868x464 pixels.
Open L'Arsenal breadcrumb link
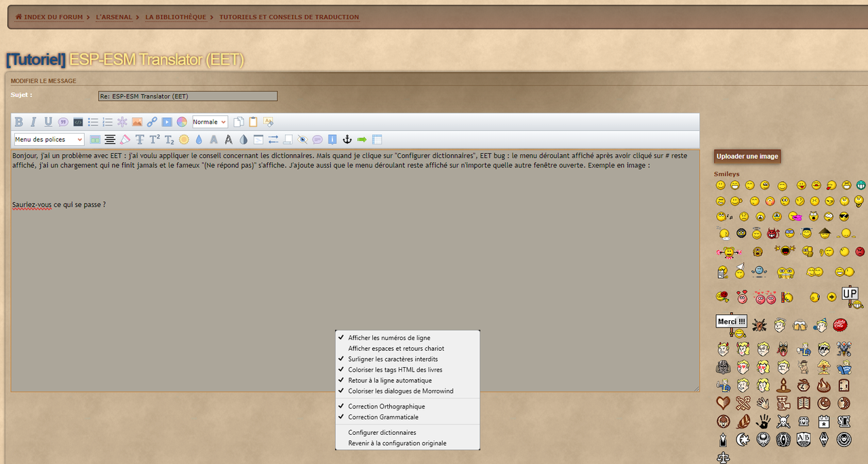(114, 17)
